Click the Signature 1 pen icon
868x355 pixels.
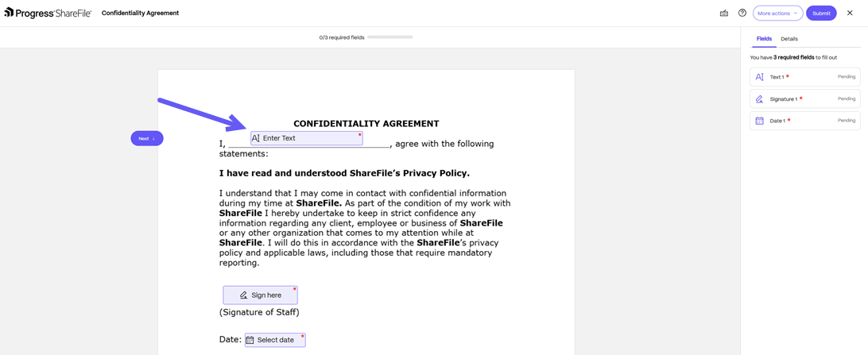pyautogui.click(x=760, y=99)
